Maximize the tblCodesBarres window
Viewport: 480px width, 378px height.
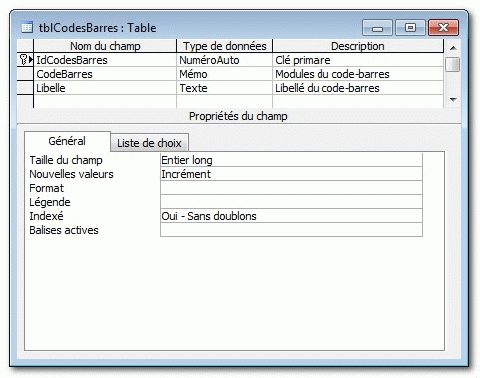pos(410,28)
